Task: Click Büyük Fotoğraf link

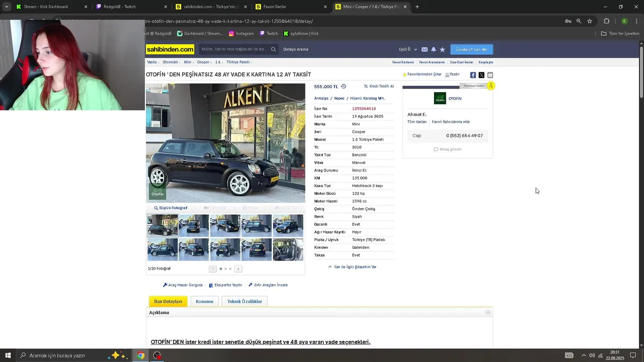Action: (x=171, y=208)
